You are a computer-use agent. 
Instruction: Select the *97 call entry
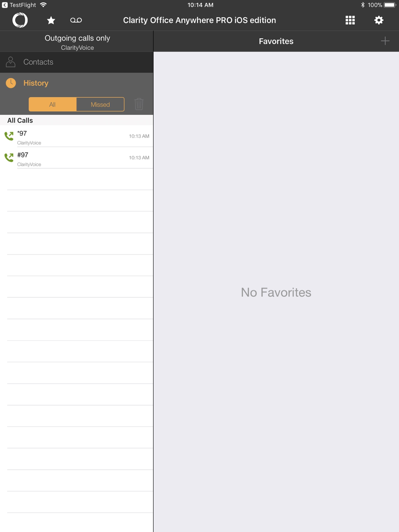[77, 136]
